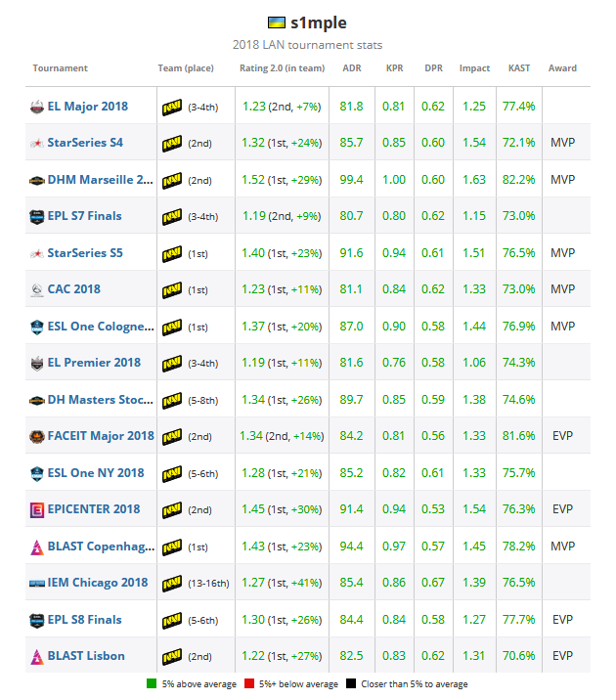Click the NaVi logo in DHM Marseille row
Image resolution: width=616 pixels, height=700 pixels.
(172, 180)
